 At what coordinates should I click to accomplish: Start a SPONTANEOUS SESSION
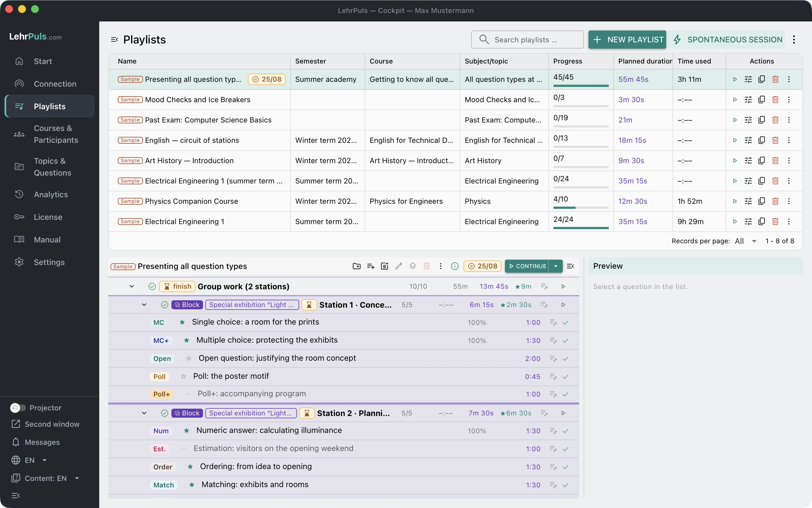click(x=727, y=40)
